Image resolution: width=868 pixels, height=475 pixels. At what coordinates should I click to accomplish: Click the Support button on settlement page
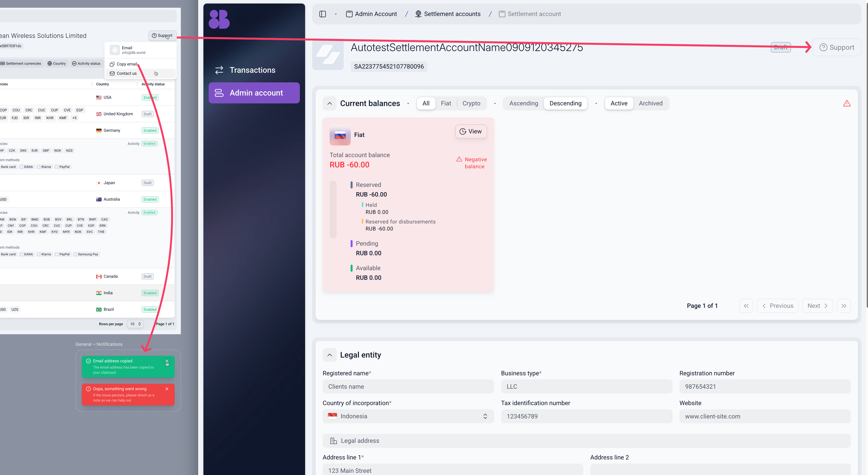(837, 47)
